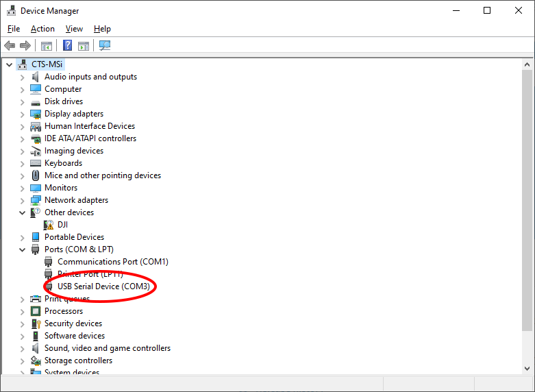The width and height of the screenshot is (535, 392).
Task: Open the Help menu
Action: (102, 29)
